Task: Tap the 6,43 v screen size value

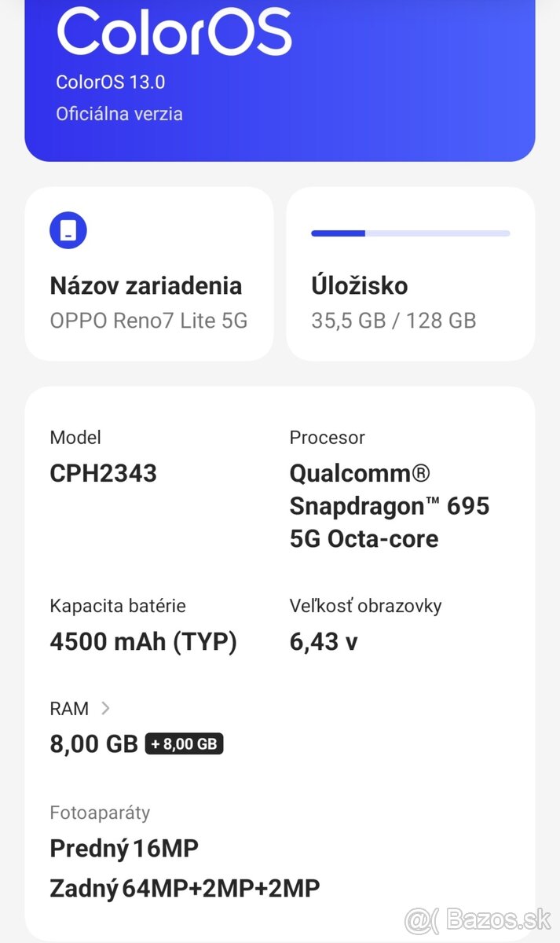Action: coord(324,641)
